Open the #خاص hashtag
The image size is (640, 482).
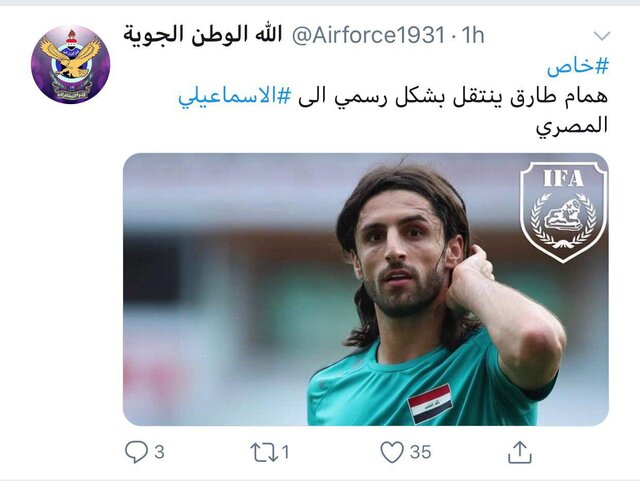tap(578, 67)
